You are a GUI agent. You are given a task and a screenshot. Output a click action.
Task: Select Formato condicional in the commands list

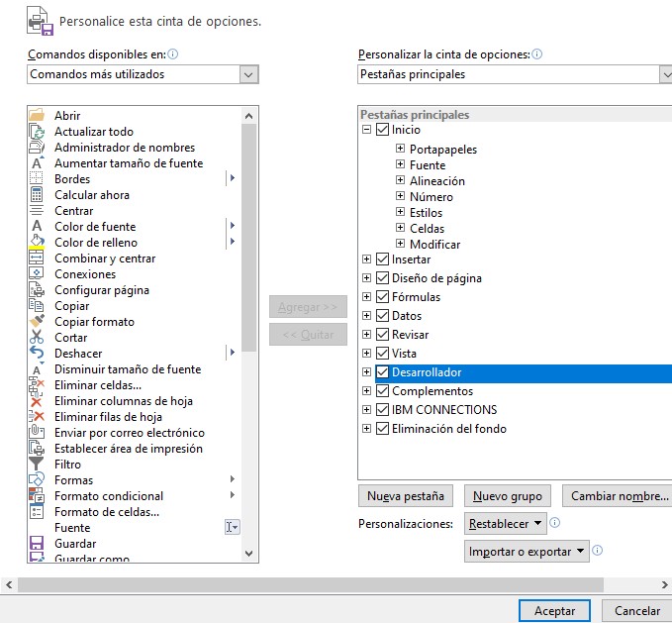[109, 496]
